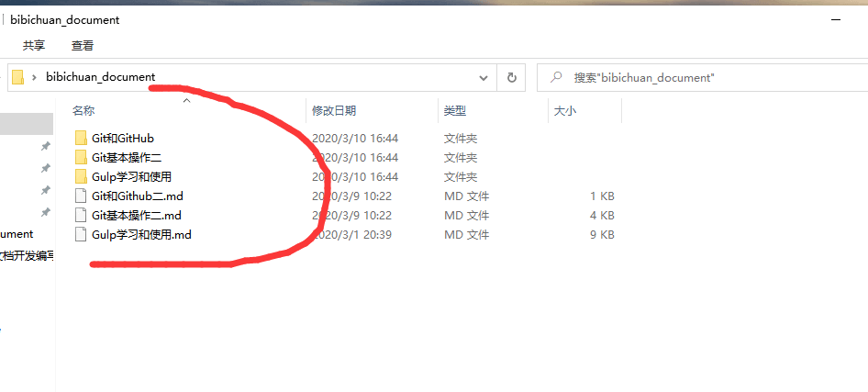Toggle sort arrow above 名称 column
The height and width of the screenshot is (392, 868).
[187, 100]
